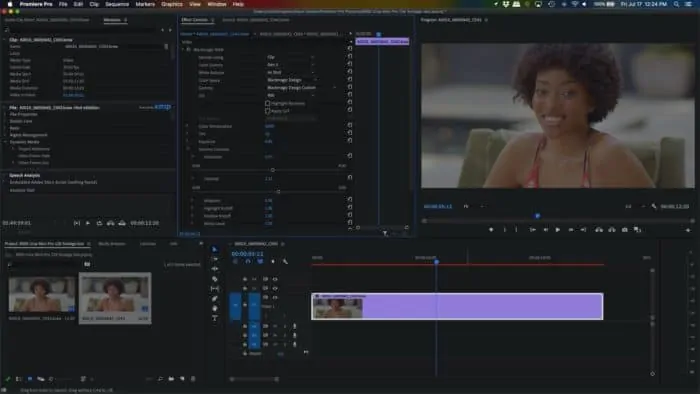Toggle top video track eye visibility
Viewport: 700px width, 394px height.
(x=275, y=279)
